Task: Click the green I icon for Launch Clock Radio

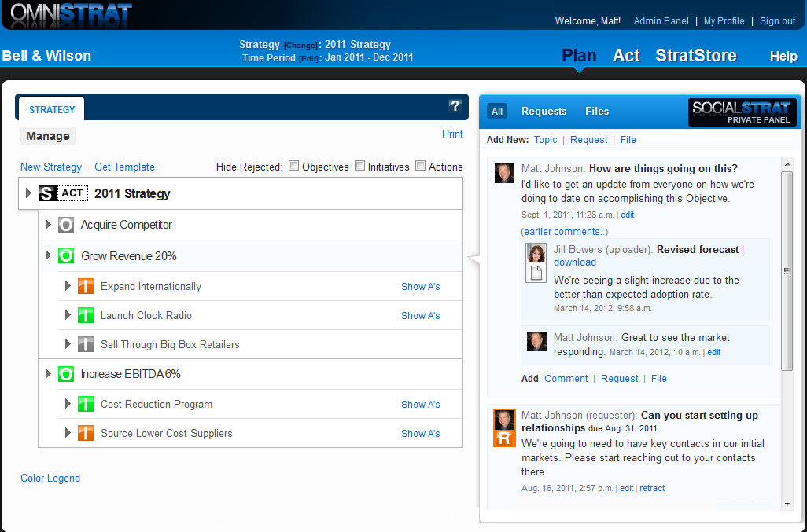Action: (86, 315)
